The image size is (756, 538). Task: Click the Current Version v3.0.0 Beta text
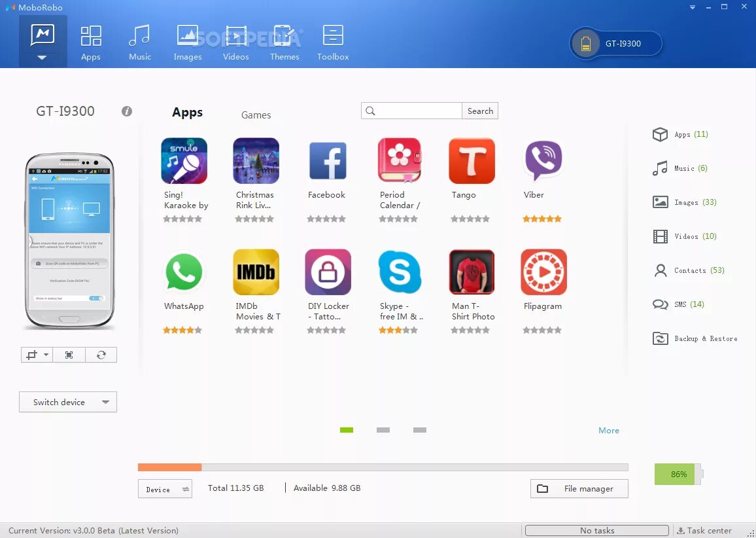click(94, 531)
